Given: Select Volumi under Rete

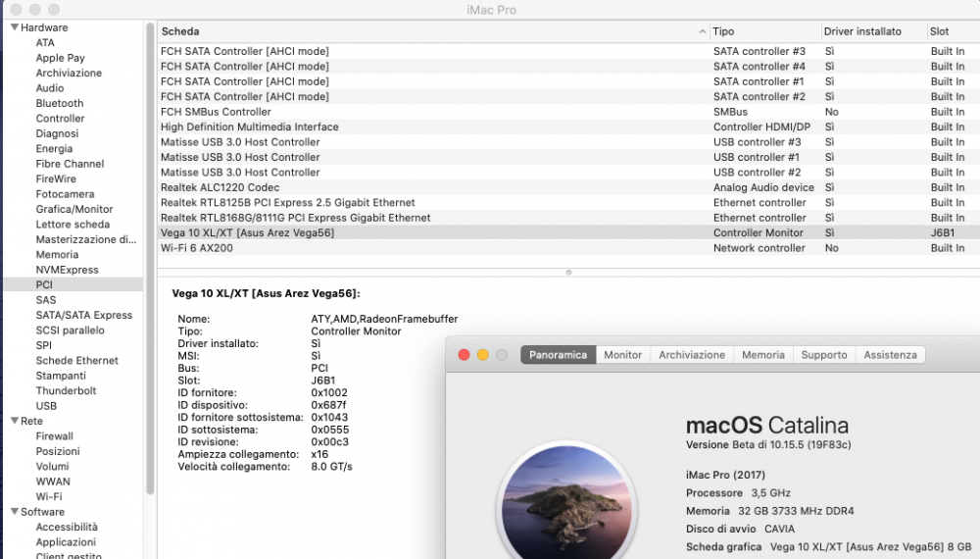Looking at the screenshot, I should pyautogui.click(x=52, y=466).
